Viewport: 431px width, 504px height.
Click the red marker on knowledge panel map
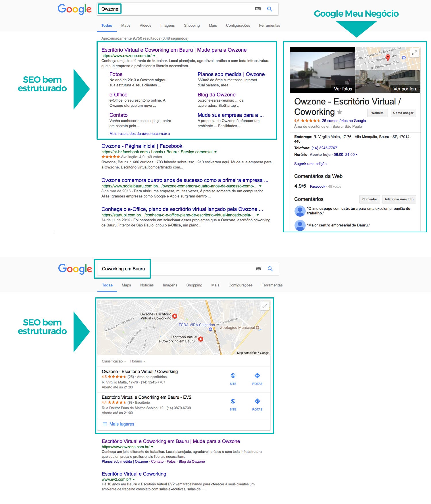pos(388,58)
